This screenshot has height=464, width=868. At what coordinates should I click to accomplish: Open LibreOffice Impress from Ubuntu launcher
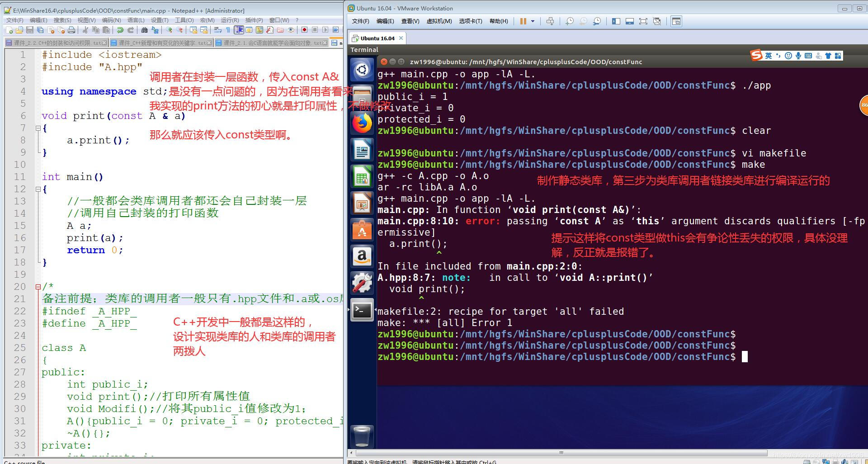click(362, 203)
